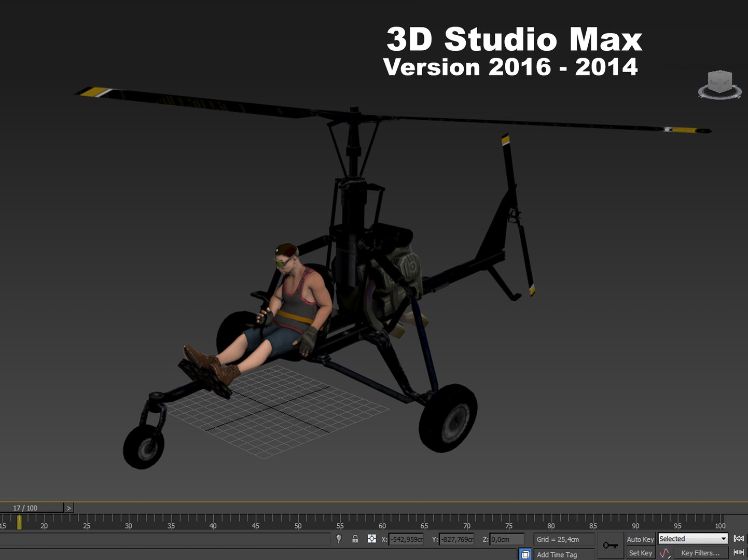Open the Key Filters dialog
Image resolution: width=748 pixels, height=560 pixels.
(700, 553)
